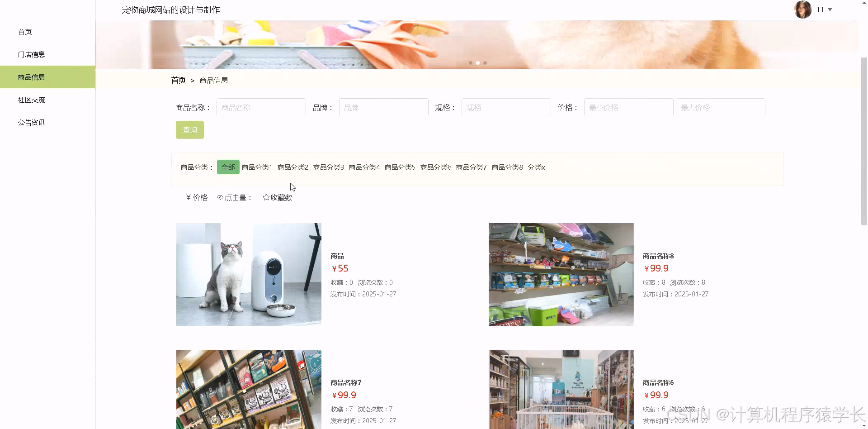Filter by 商品分类4
Image resolution: width=868 pixels, height=429 pixels.
coord(364,167)
